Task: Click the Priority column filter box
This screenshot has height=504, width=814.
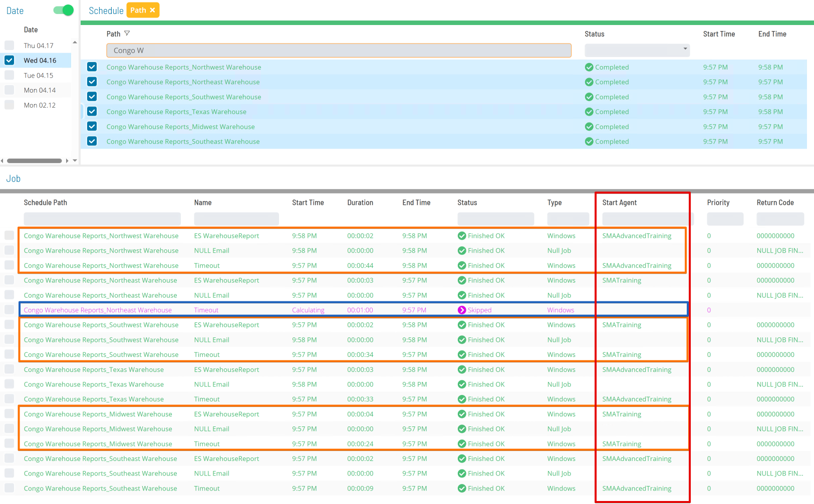Action: click(725, 219)
